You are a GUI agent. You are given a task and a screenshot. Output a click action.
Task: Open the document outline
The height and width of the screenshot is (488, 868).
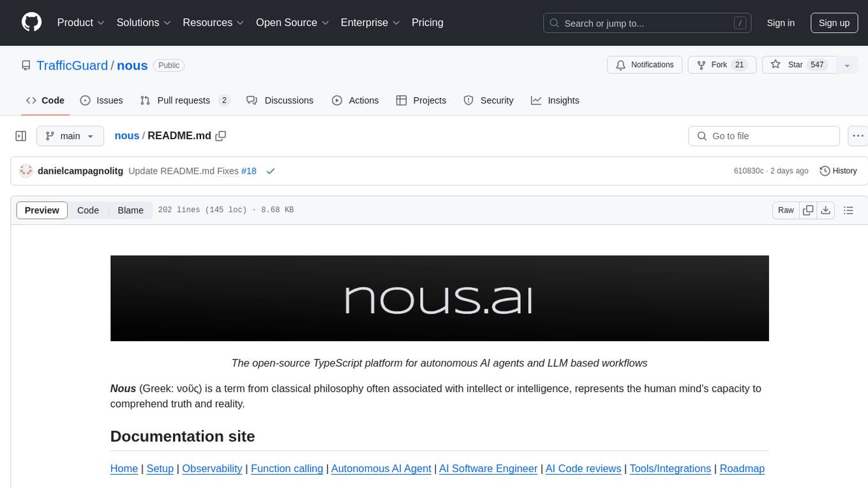(848, 210)
